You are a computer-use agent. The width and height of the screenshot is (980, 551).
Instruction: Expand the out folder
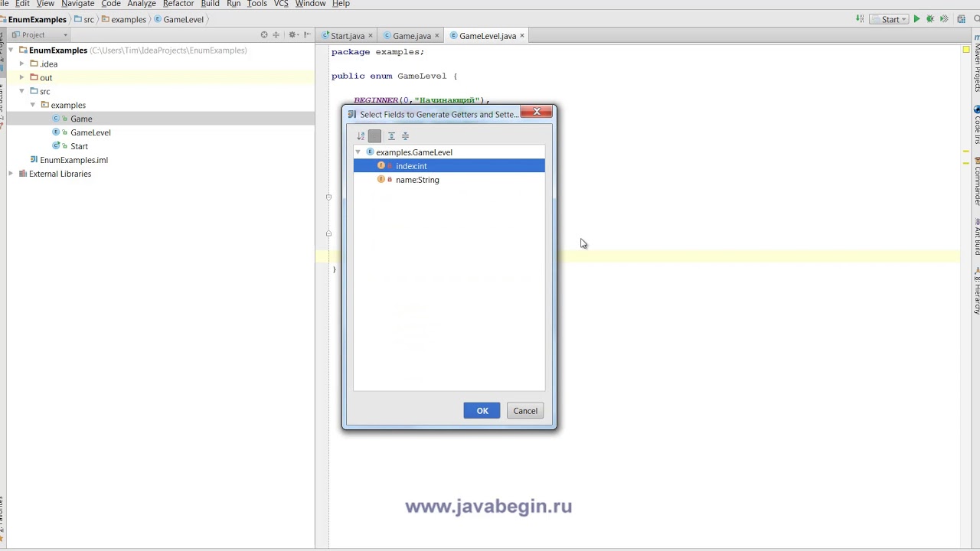[21, 78]
